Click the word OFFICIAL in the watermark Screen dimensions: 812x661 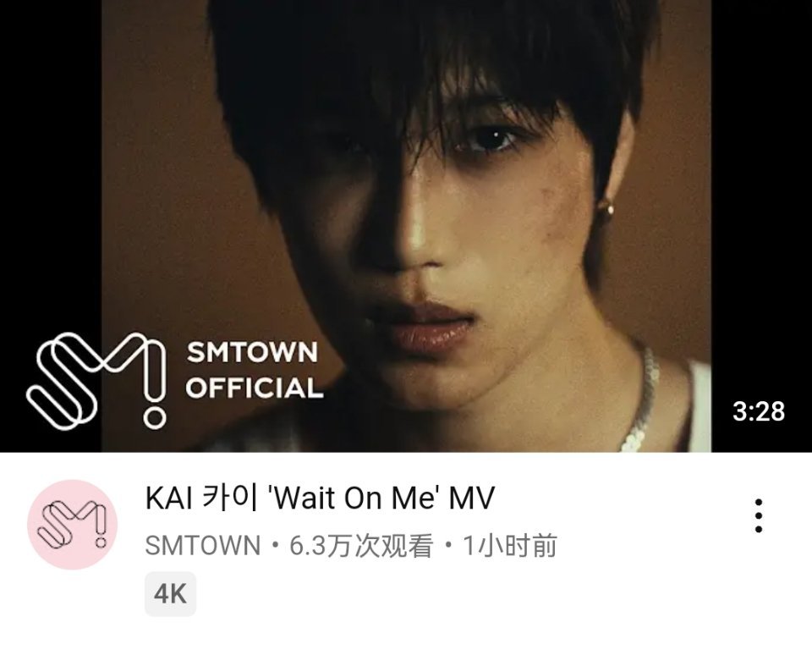coord(255,388)
